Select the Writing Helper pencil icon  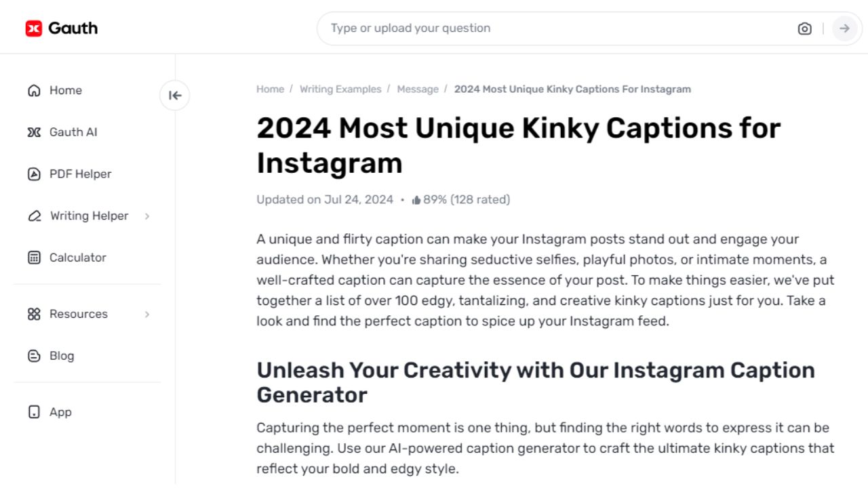point(33,216)
